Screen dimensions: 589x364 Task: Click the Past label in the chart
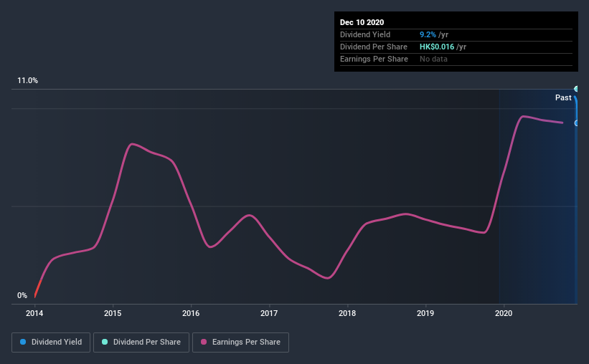pos(563,97)
